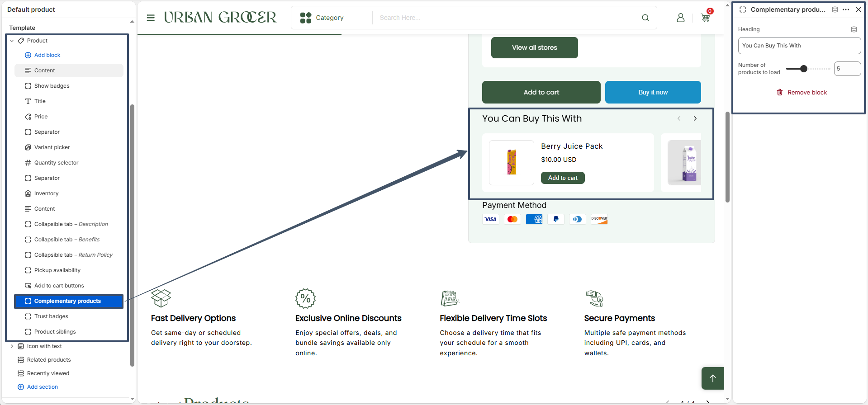Click the Visa payment icon
Image resolution: width=868 pixels, height=405 pixels.
tap(491, 219)
